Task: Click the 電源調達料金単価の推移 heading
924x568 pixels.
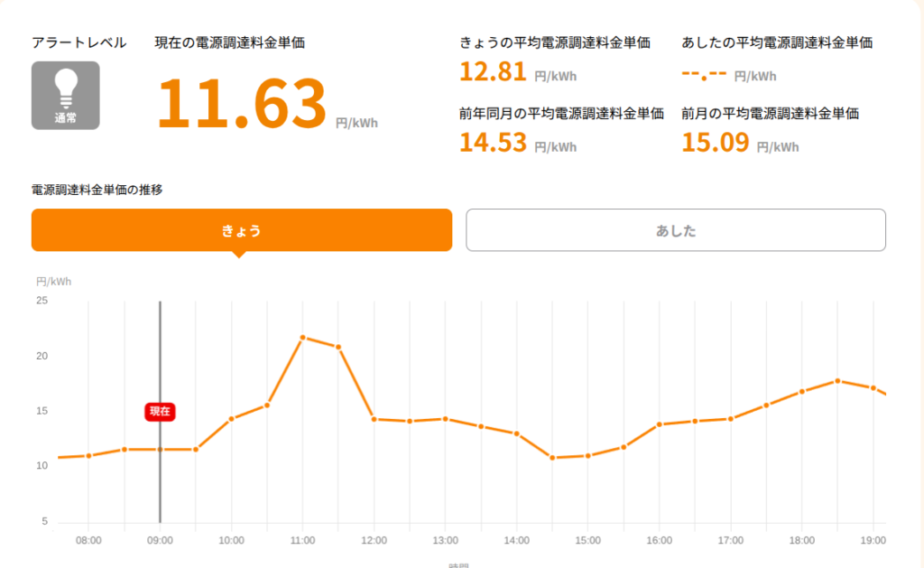Action: point(97,190)
